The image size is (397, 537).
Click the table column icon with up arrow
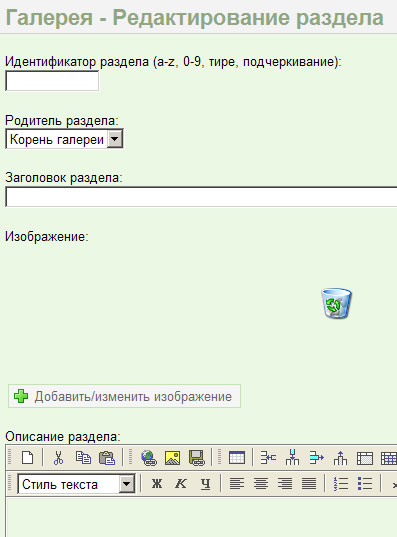pyautogui.click(x=340, y=458)
